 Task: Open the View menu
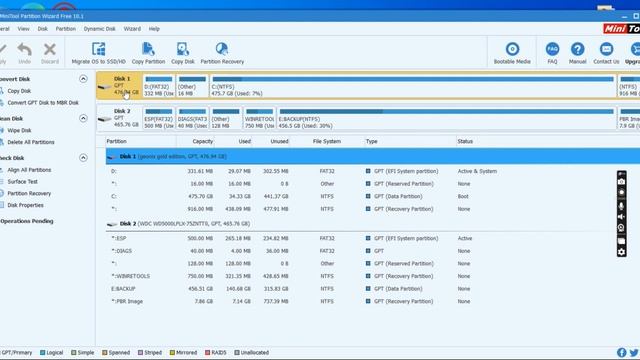coord(23,29)
